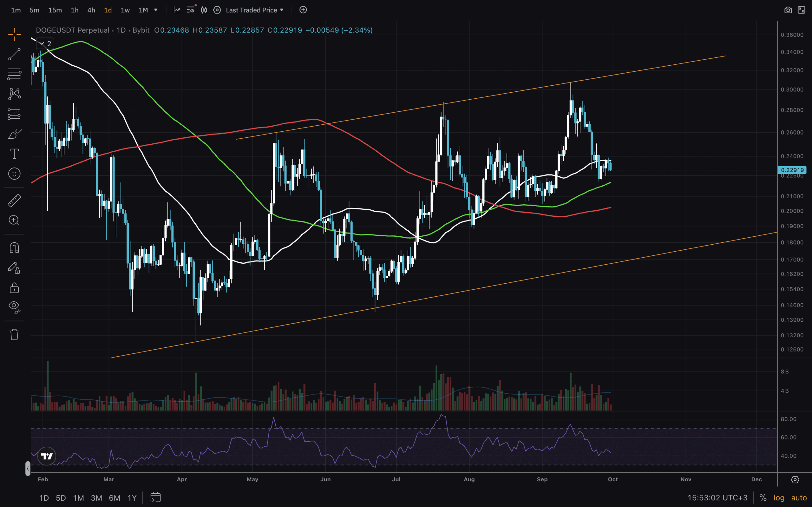
Task: Click the auto scale button
Action: pyautogui.click(x=799, y=497)
